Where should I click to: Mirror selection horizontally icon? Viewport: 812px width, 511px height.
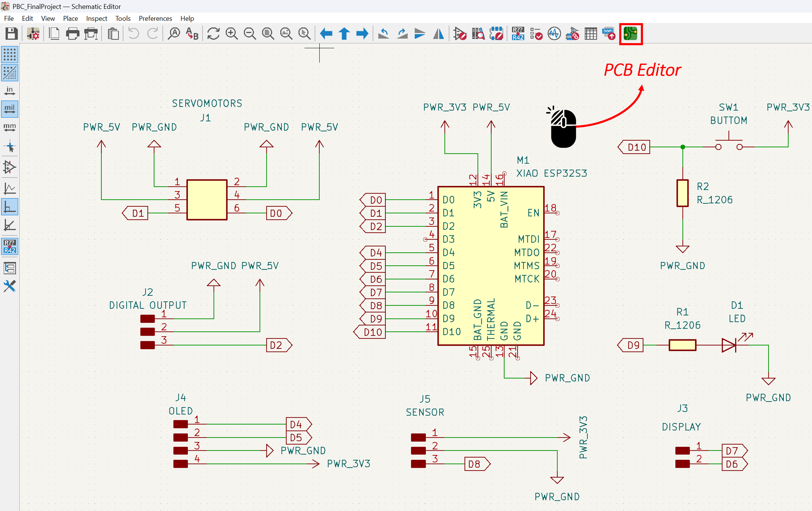coord(438,34)
